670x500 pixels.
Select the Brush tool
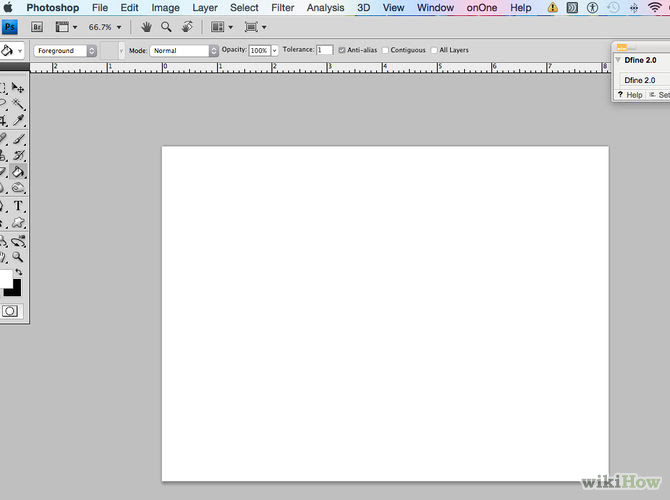pos(18,138)
